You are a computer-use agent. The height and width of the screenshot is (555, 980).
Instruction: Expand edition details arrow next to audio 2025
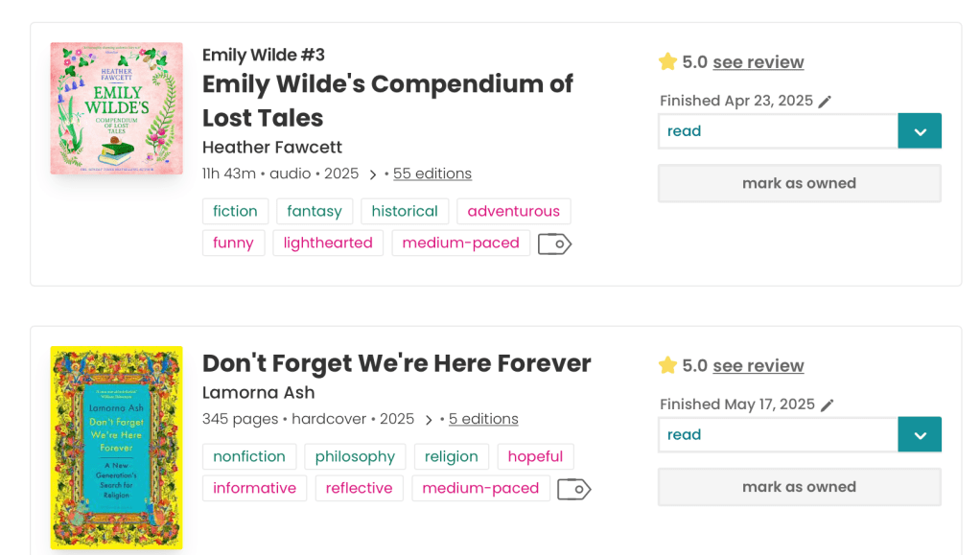373,174
